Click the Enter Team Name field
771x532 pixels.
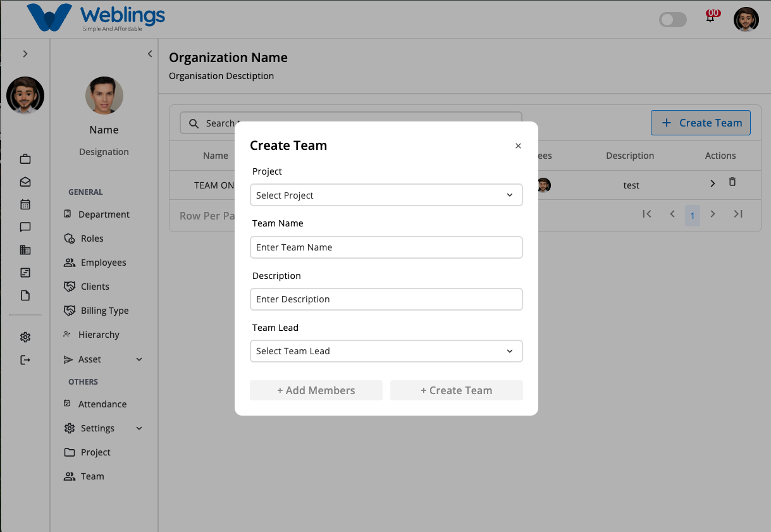click(386, 247)
